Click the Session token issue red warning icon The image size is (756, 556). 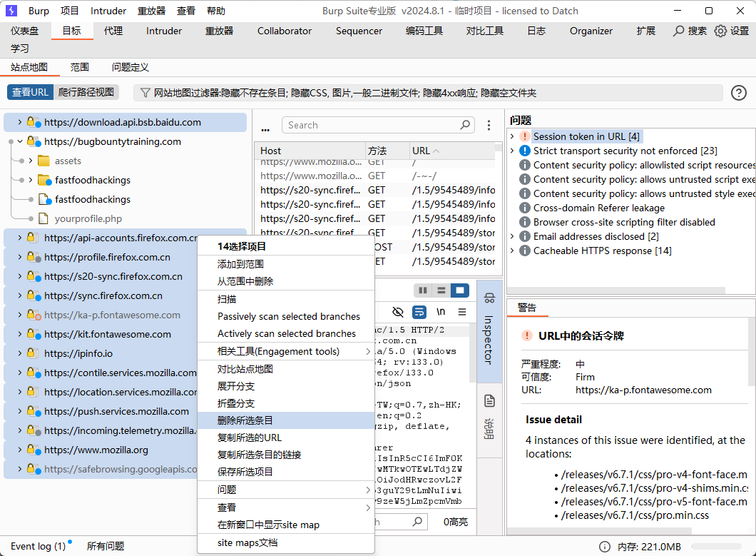tap(525, 136)
